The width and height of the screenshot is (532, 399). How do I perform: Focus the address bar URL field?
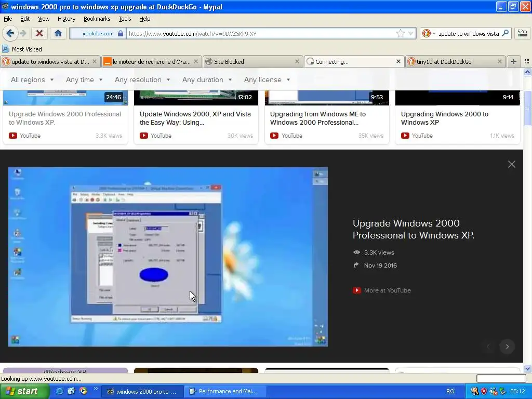point(261,33)
